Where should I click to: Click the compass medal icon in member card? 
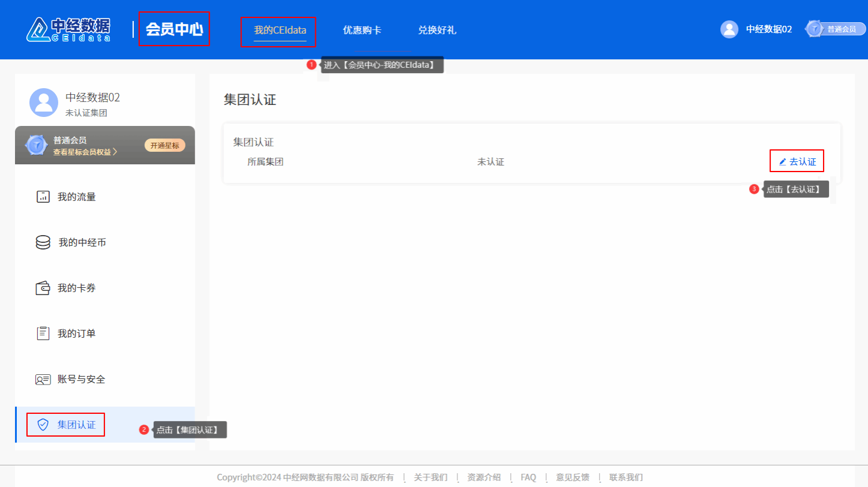tap(37, 145)
